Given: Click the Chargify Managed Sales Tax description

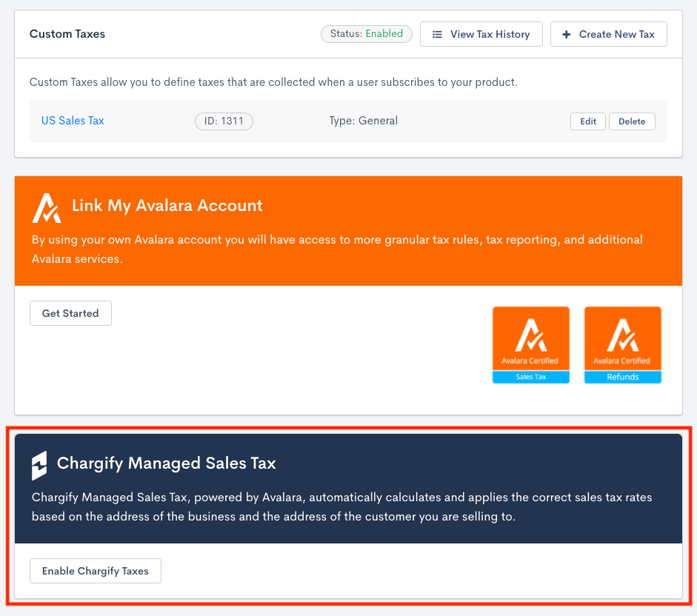Looking at the screenshot, I should [341, 506].
